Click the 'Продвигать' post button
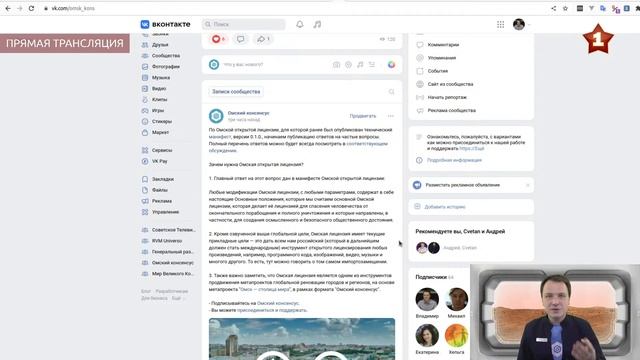This screenshot has width=640, height=360. pyautogui.click(x=362, y=116)
